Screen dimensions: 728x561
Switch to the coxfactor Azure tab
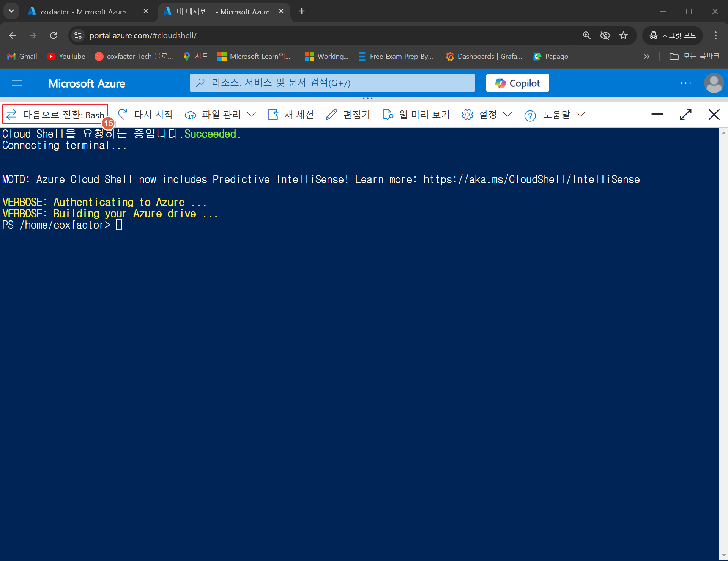(x=83, y=12)
